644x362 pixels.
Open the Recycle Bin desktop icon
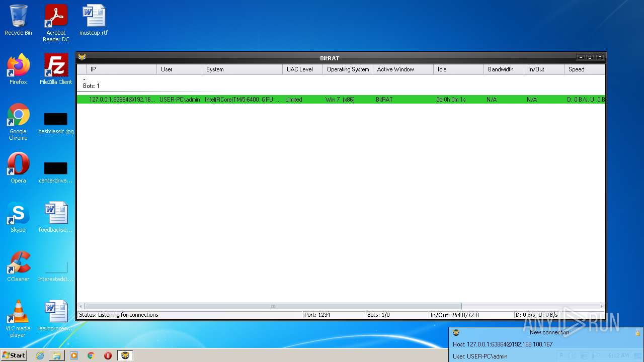[x=18, y=20]
